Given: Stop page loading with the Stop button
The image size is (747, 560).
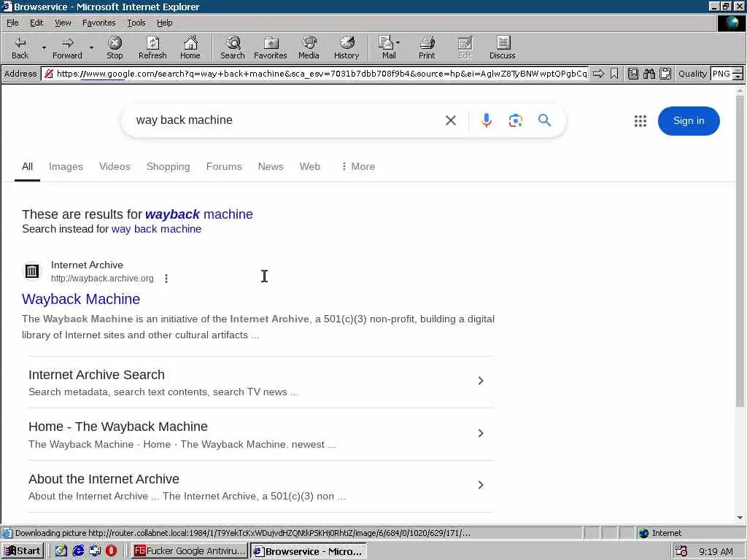Looking at the screenshot, I should coord(115,47).
